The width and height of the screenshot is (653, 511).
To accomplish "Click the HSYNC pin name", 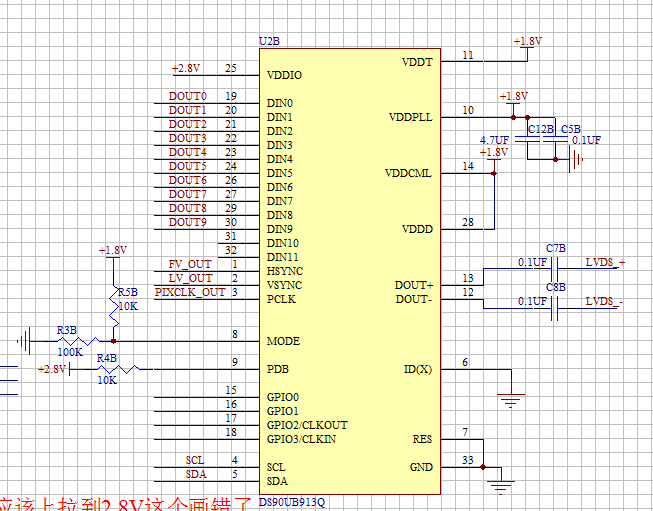I will pyautogui.click(x=285, y=272).
